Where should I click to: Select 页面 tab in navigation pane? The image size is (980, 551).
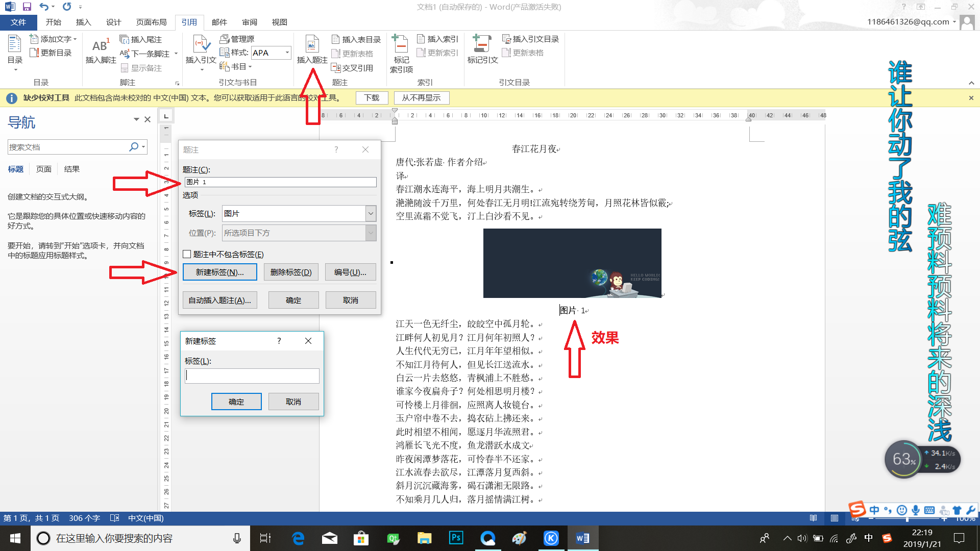tap(44, 169)
